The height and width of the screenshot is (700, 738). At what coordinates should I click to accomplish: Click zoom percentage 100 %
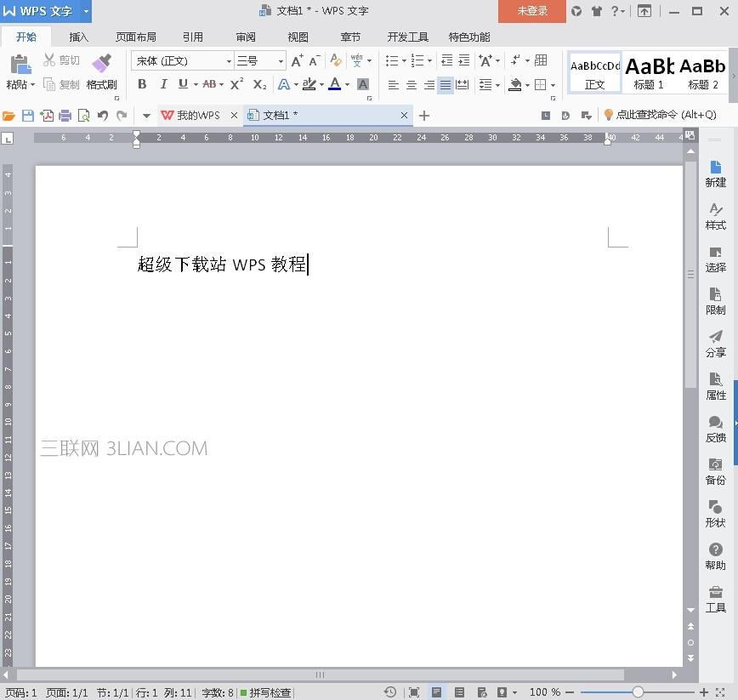(544, 692)
